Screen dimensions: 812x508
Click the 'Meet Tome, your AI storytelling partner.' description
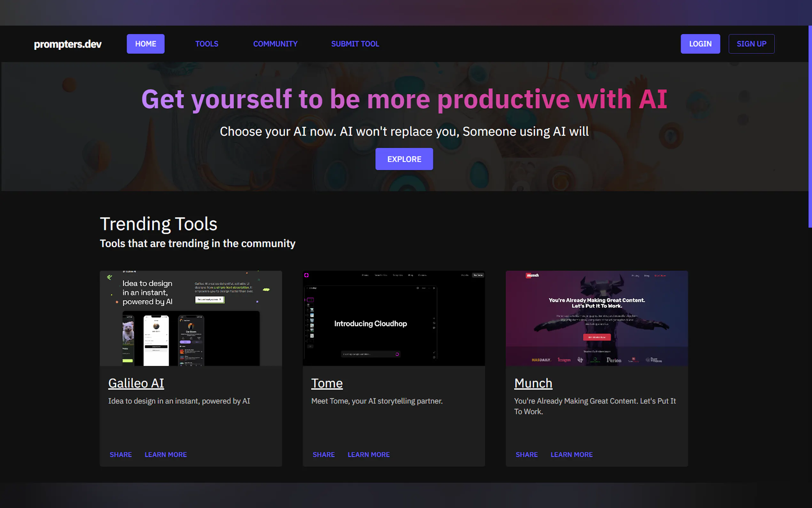(x=377, y=401)
